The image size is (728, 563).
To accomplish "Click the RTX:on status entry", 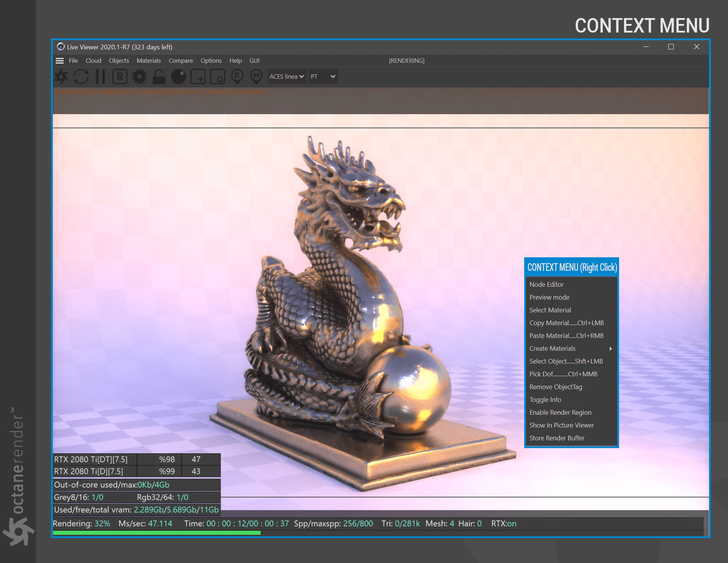I will 504,524.
